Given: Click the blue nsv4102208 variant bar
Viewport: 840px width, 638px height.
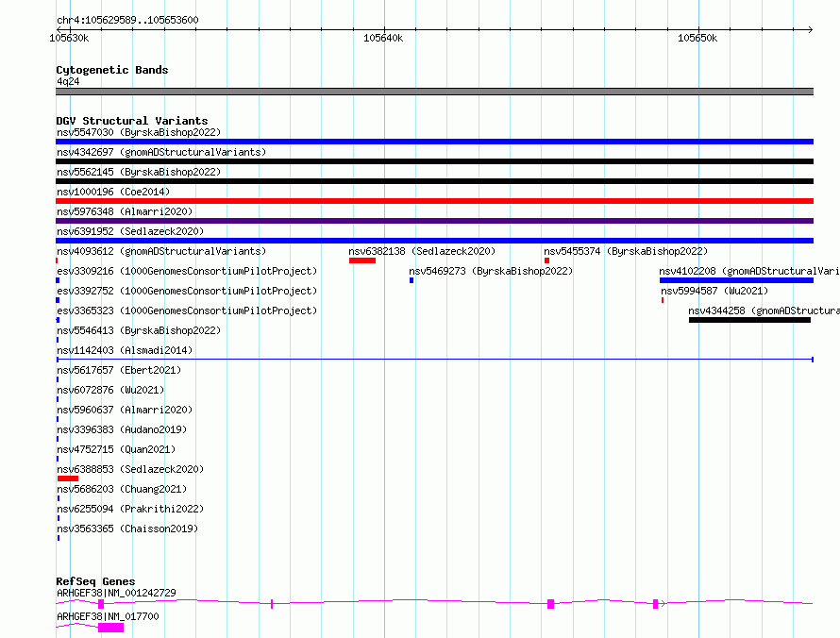Looking at the screenshot, I should click(736, 280).
